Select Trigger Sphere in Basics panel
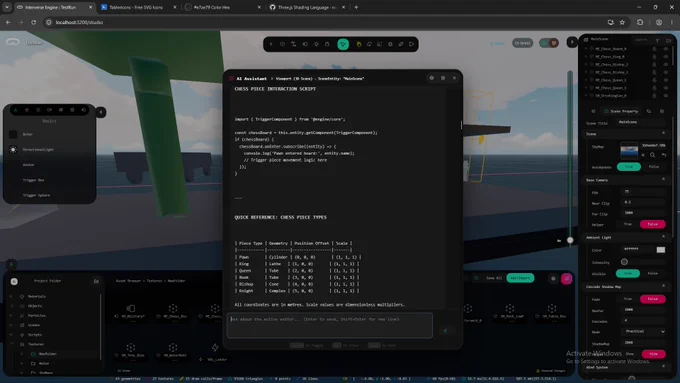 click(36, 195)
